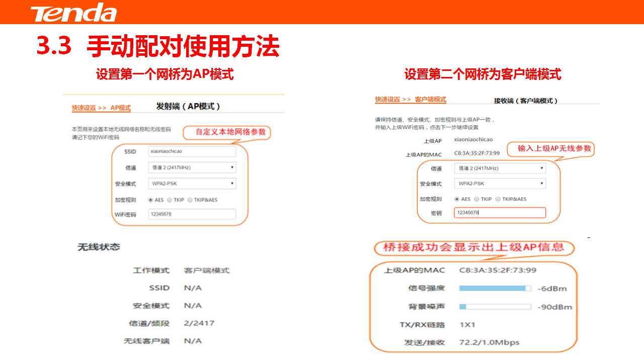Open WPA2-PSK security dropdown in AP panel

(x=192, y=184)
